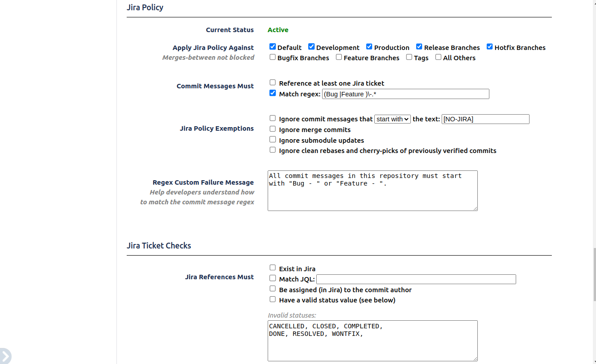Check Reference at least one Jira ticket
This screenshot has height=364, width=596.
[273, 83]
